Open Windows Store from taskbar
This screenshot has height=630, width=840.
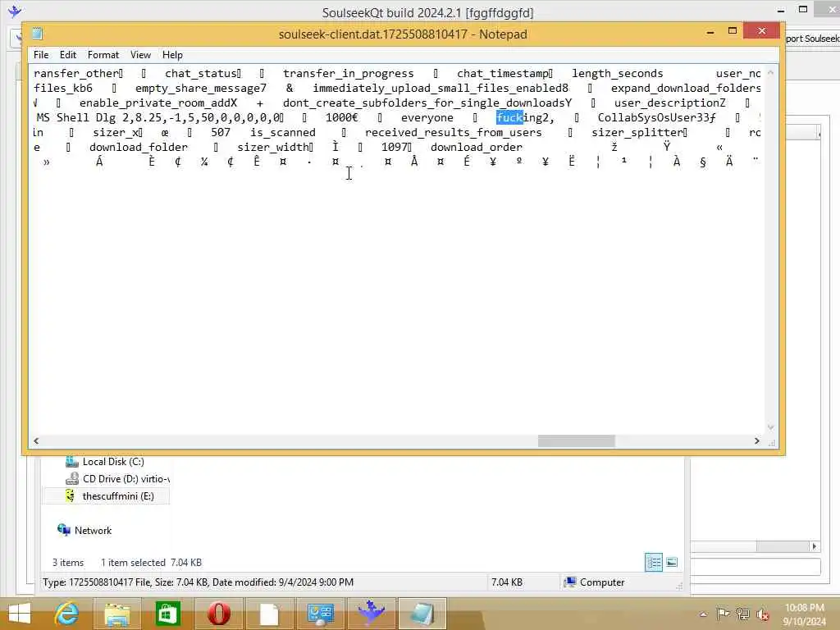click(x=167, y=614)
